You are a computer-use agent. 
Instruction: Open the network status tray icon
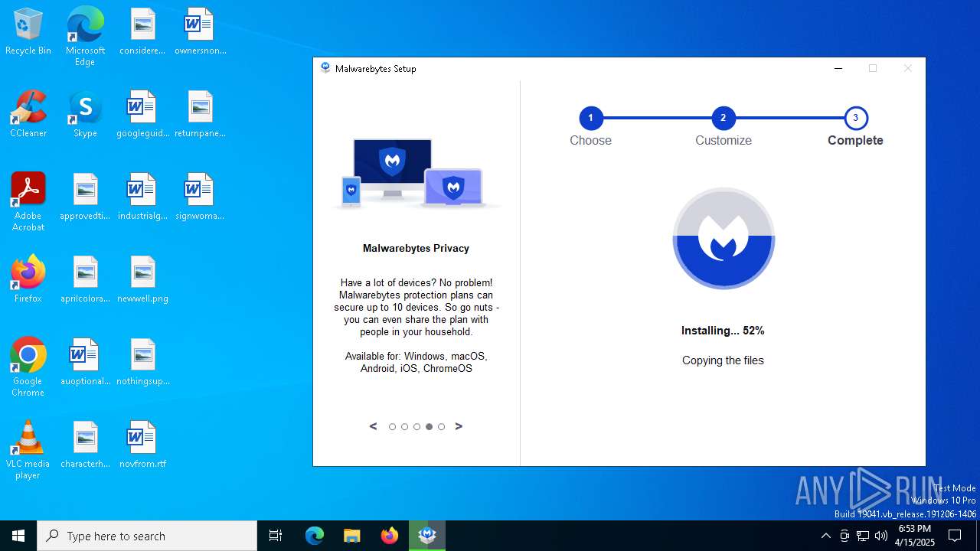[x=863, y=536]
